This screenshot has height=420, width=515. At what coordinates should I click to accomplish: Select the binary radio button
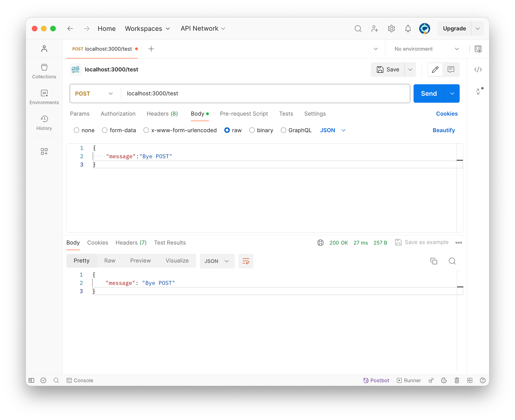(252, 130)
